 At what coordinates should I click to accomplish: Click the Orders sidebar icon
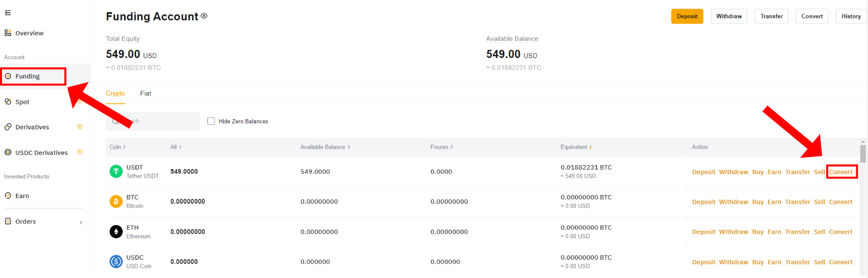pos(8,221)
